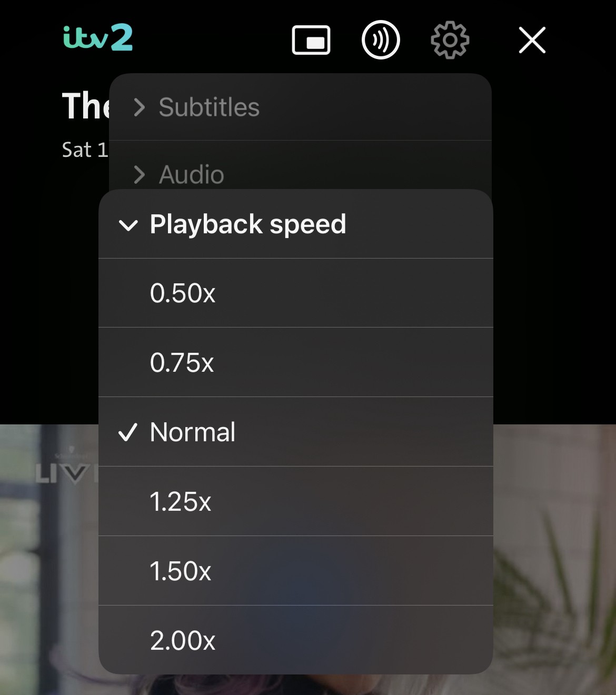Viewport: 616px width, 695px height.
Task: Open the Subtitles menu item
Action: [x=209, y=107]
